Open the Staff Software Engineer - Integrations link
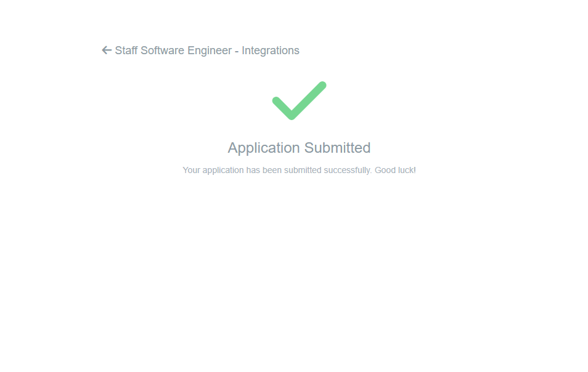Image resolution: width=588 pixels, height=372 pixels. pyautogui.click(x=207, y=51)
